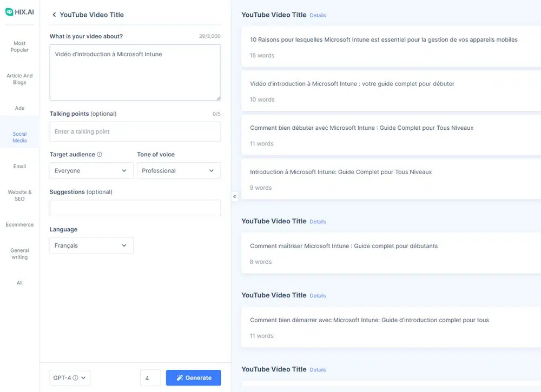Open the Target audience Everyone dropdown
The height and width of the screenshot is (392, 541).
coord(91,171)
